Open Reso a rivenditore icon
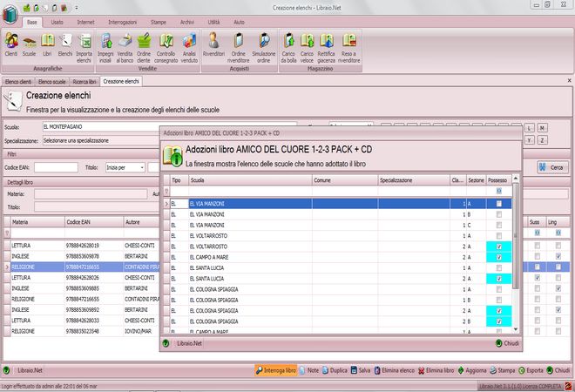Screen dimensions: 575x392 (349, 48)
